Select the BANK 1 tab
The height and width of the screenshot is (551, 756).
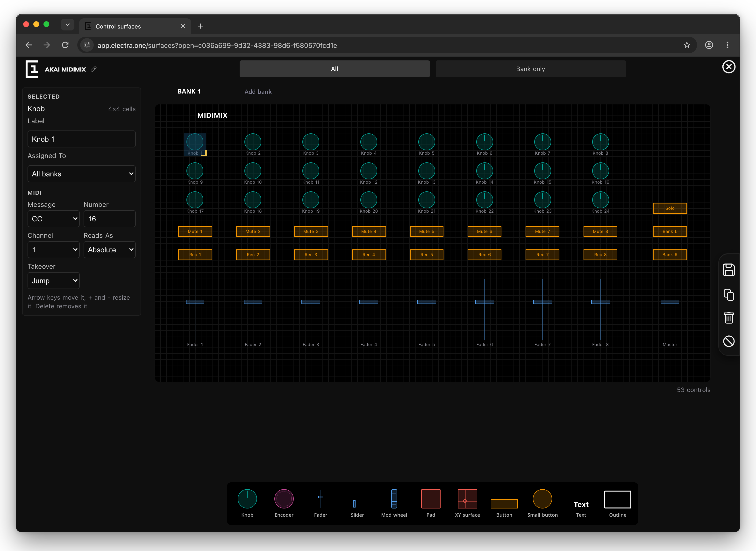(189, 91)
